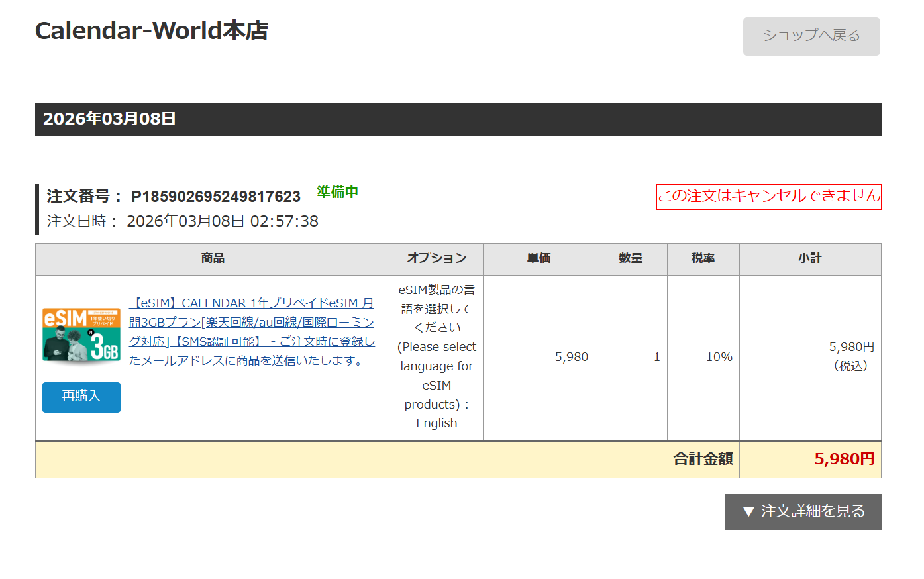
Task: Click the 小計 column header
Action: 810,259
